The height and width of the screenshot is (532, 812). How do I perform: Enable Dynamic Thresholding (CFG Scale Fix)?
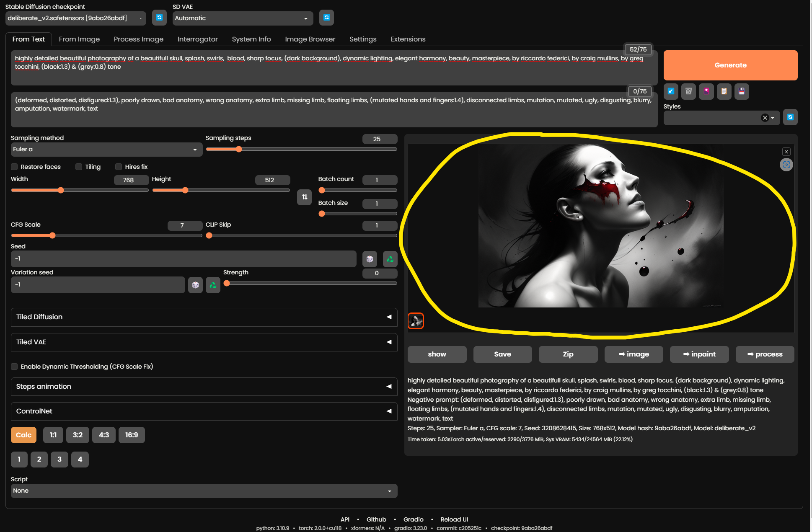14,367
